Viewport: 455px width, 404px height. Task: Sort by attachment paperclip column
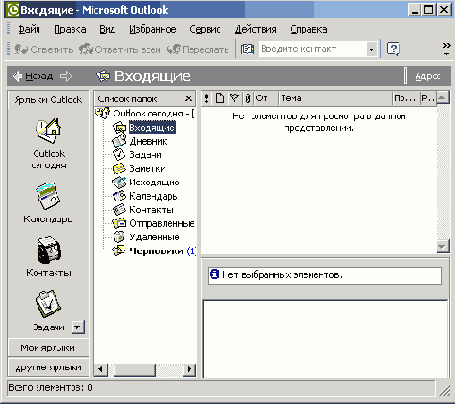(248, 98)
